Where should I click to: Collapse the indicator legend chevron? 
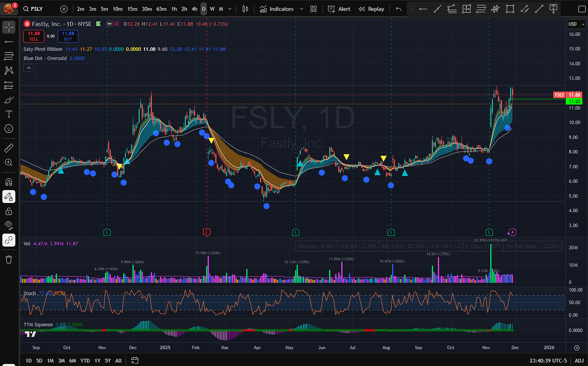(x=28, y=68)
